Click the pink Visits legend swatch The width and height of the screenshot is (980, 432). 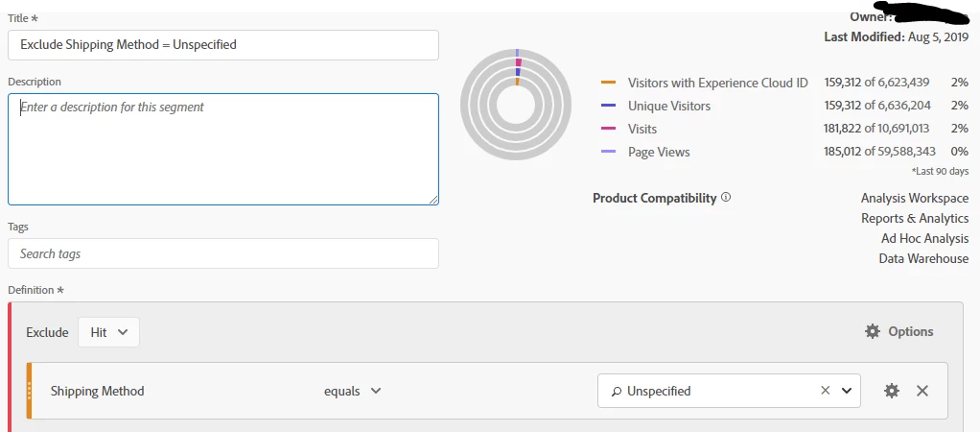click(x=608, y=129)
